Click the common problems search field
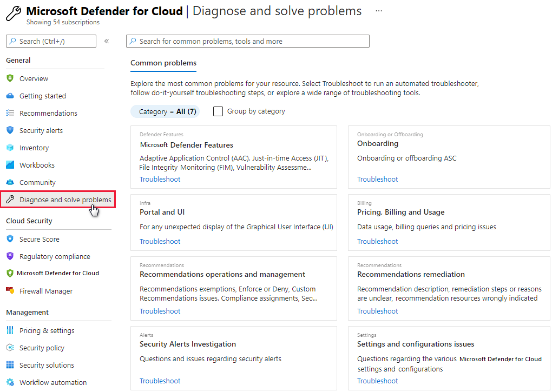 (248, 41)
